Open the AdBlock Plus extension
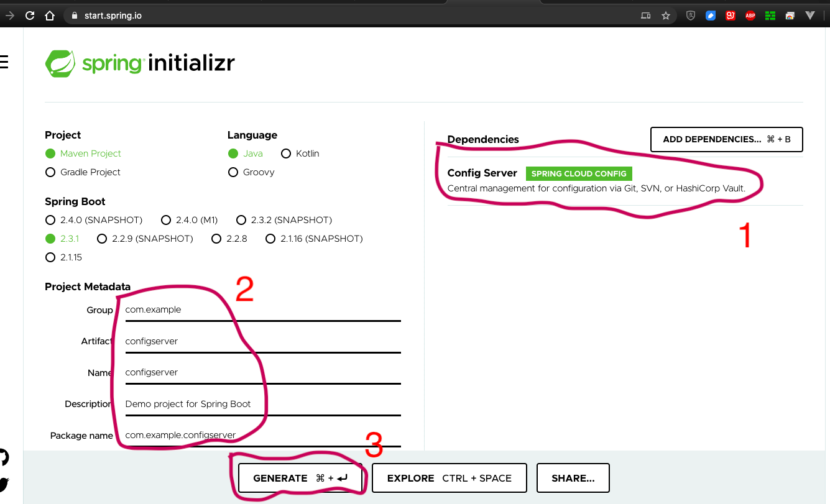Viewport: 830px width, 504px height. point(750,16)
